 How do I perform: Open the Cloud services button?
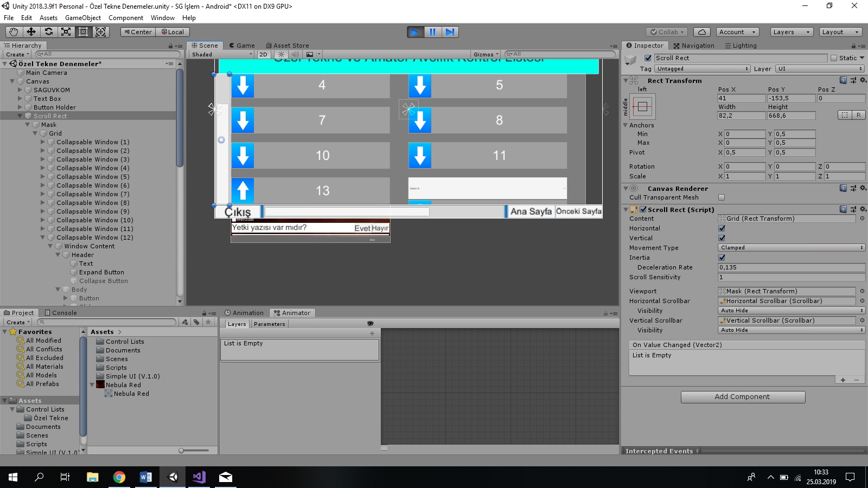(x=701, y=32)
